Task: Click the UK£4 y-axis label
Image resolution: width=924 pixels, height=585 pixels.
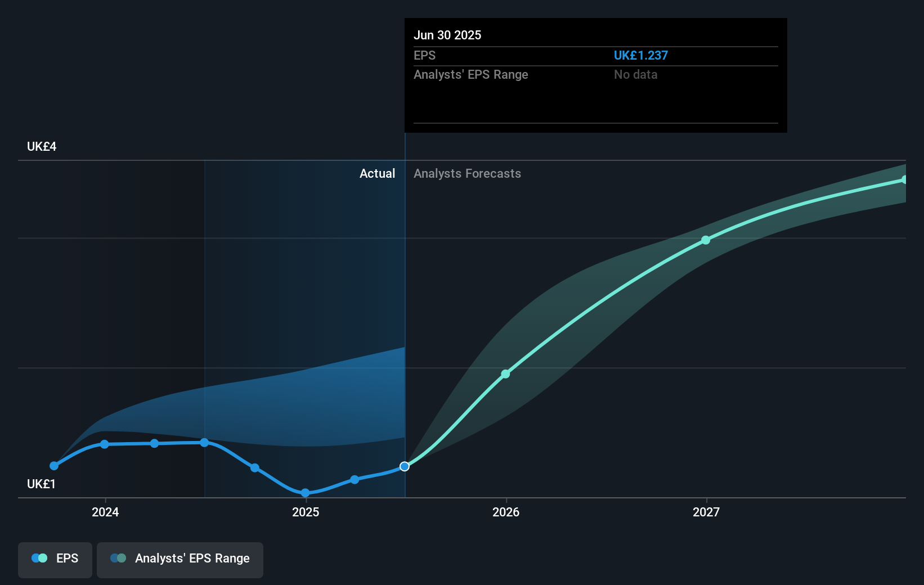Action: (42, 147)
